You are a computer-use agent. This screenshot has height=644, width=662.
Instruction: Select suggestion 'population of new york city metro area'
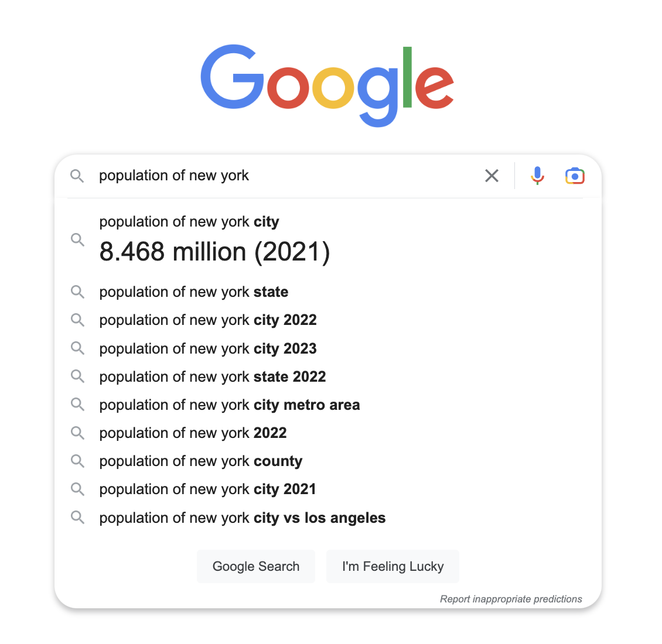tap(230, 405)
